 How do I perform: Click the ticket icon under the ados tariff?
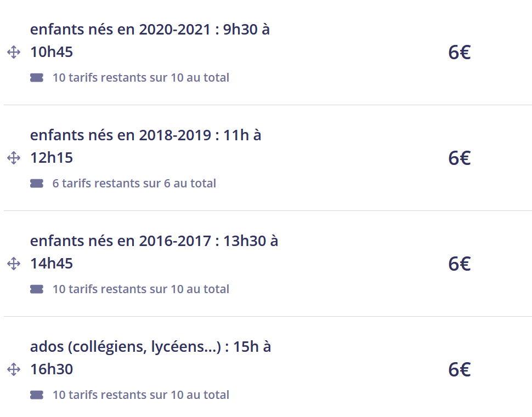pos(37,395)
